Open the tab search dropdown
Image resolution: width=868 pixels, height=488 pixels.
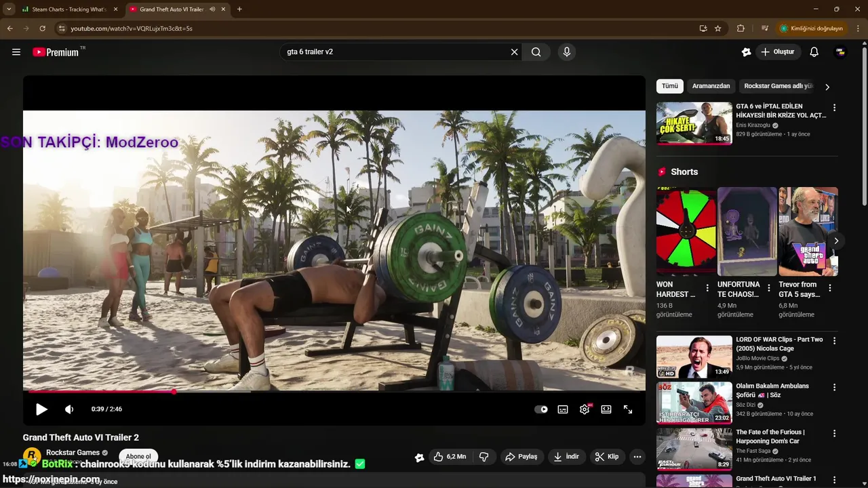tap(8, 9)
